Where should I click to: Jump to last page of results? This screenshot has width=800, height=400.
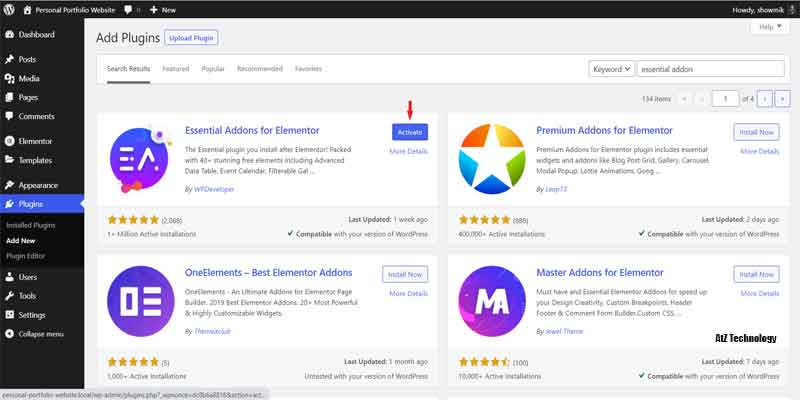[782, 98]
